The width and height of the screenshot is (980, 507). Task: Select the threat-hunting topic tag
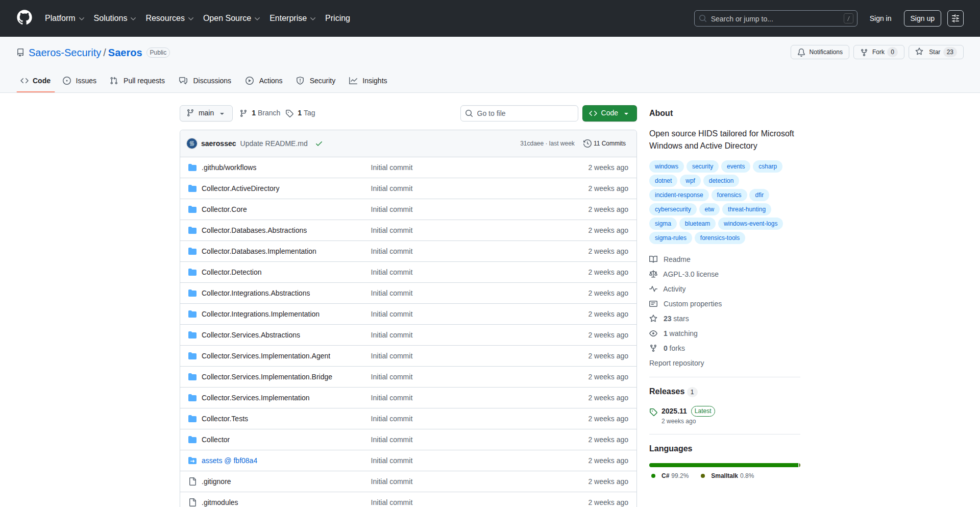point(746,209)
